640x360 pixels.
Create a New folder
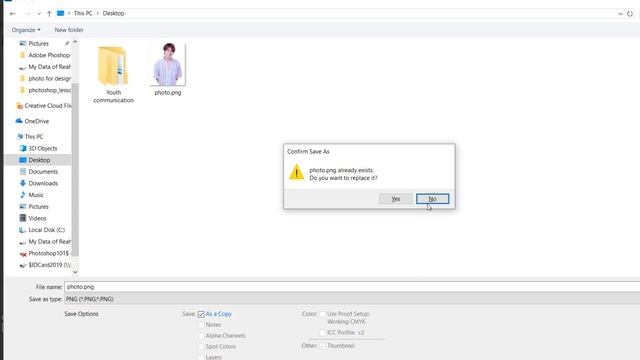point(69,30)
